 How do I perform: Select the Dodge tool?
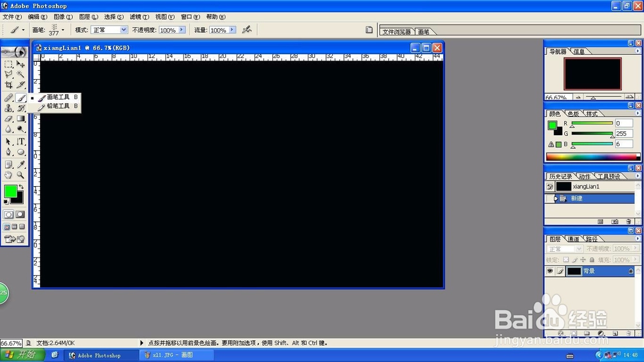(21, 129)
